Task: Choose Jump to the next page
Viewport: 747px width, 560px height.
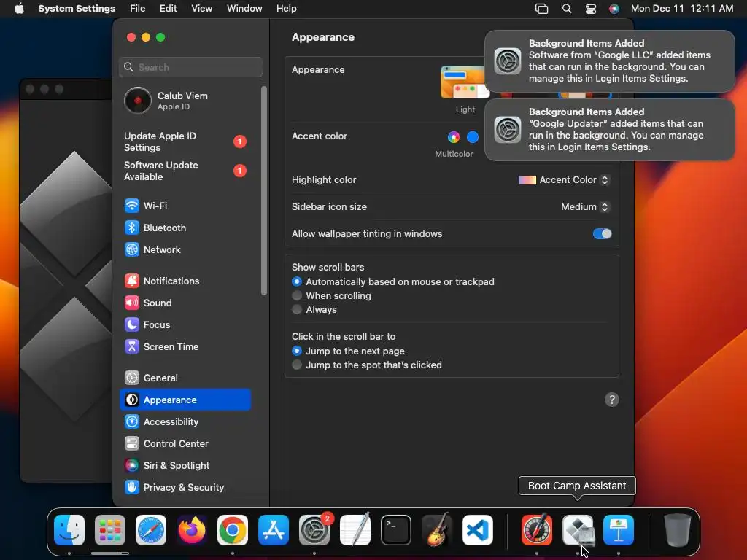Action: 297,351
